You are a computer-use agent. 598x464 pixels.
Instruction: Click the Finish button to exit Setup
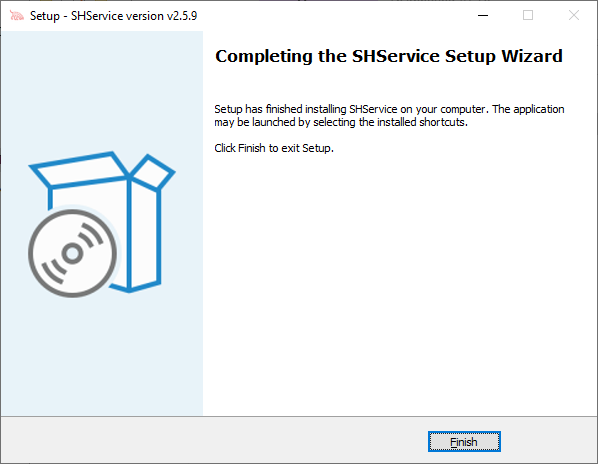click(464, 442)
